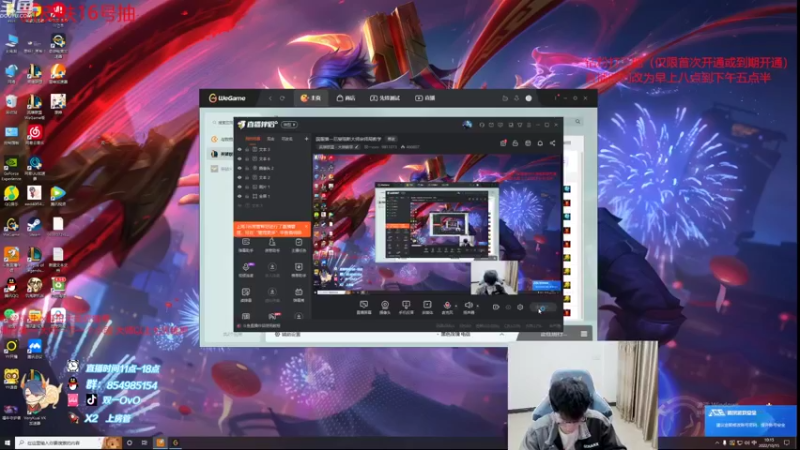Screen dimensions: 800x450
Task: Open the bell notification icon above the preview
Action: (x=540, y=143)
